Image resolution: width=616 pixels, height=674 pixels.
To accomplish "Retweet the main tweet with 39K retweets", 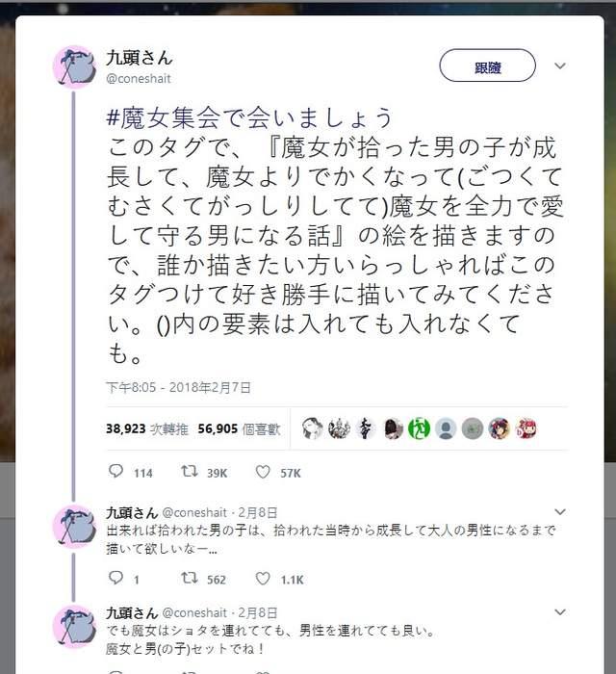I will point(189,472).
